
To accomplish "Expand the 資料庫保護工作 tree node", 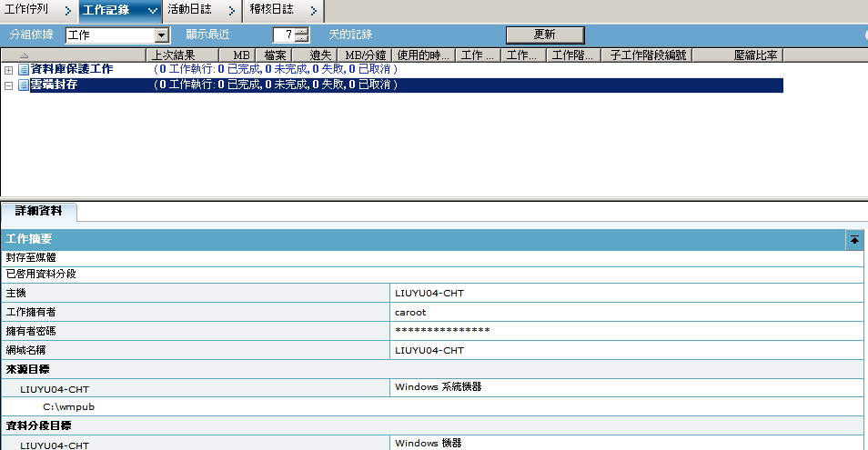I will tap(9, 70).
